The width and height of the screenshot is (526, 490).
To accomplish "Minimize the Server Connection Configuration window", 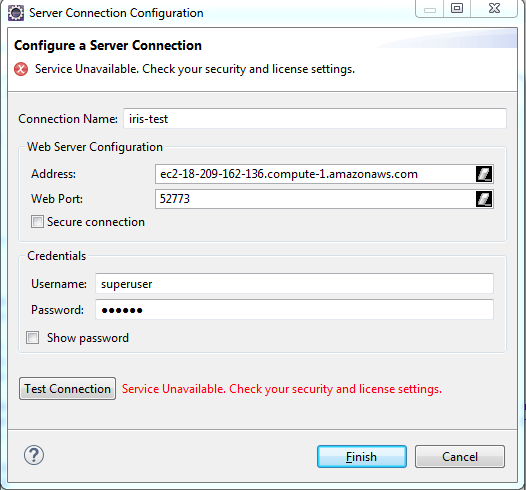I will click(430, 9).
